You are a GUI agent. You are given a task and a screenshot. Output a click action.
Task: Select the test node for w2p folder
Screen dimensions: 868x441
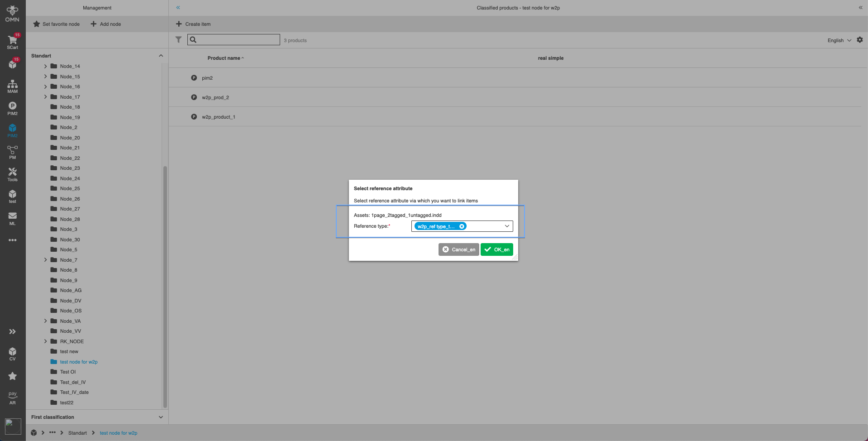pos(79,362)
